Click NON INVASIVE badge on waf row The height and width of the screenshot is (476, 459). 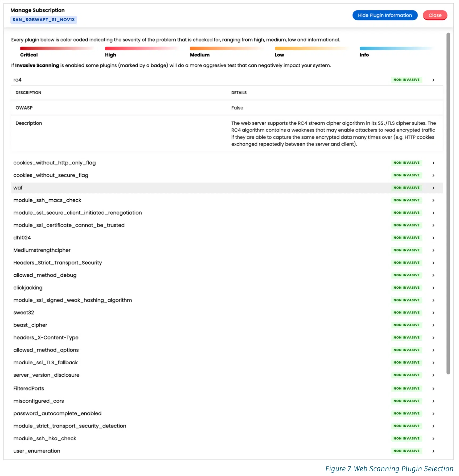(406, 188)
